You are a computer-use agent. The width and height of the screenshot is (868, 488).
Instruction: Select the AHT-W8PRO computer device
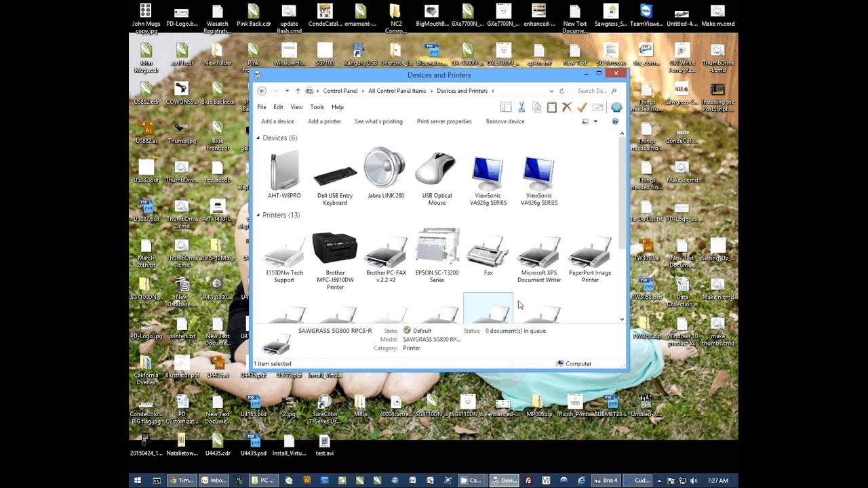(x=284, y=175)
